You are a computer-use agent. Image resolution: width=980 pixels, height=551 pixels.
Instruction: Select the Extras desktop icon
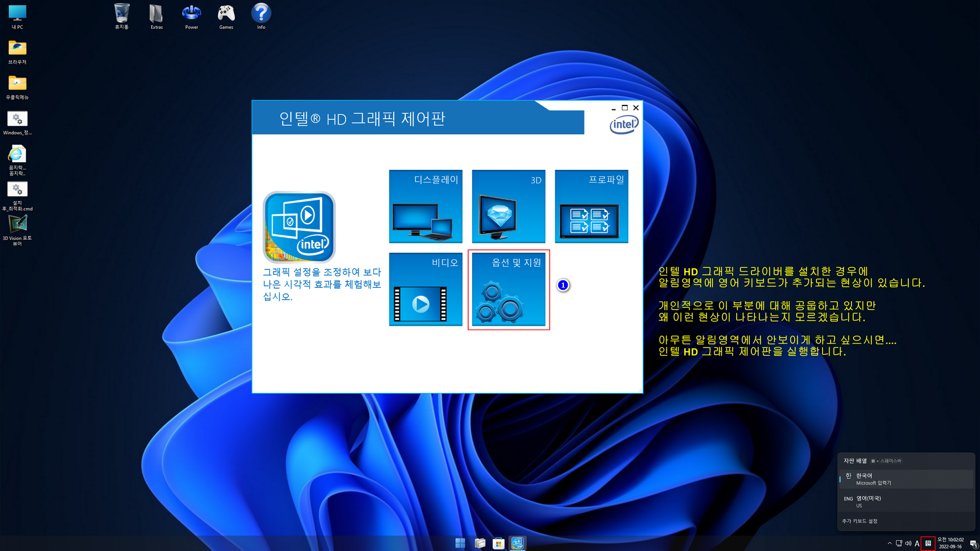point(156,16)
